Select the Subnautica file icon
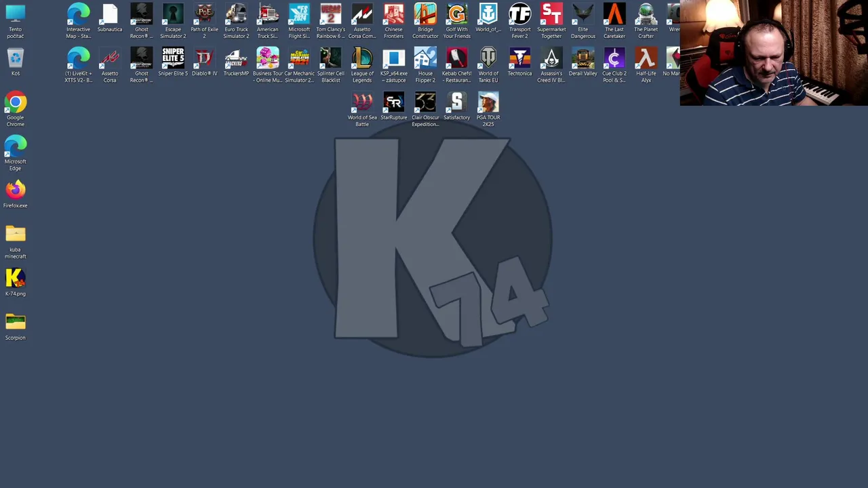This screenshot has width=868, height=488. pos(110,18)
